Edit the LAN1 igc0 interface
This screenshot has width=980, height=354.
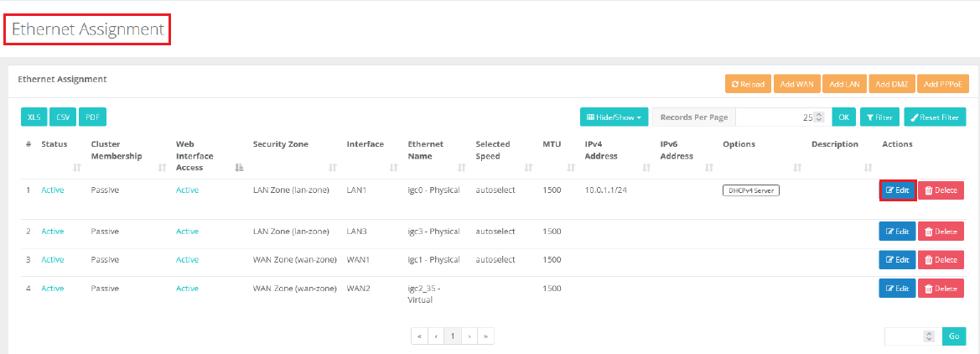coord(897,190)
